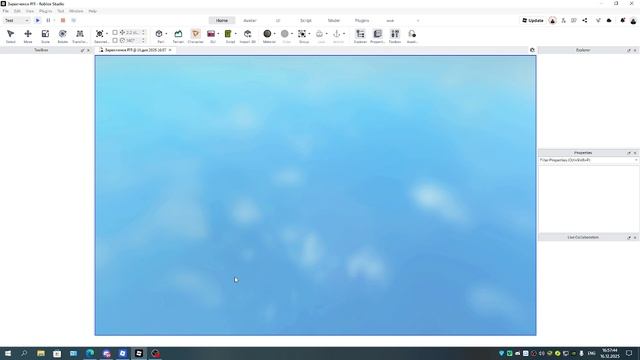Activate the Scale tool
This screenshot has height=360, width=640.
45,34
